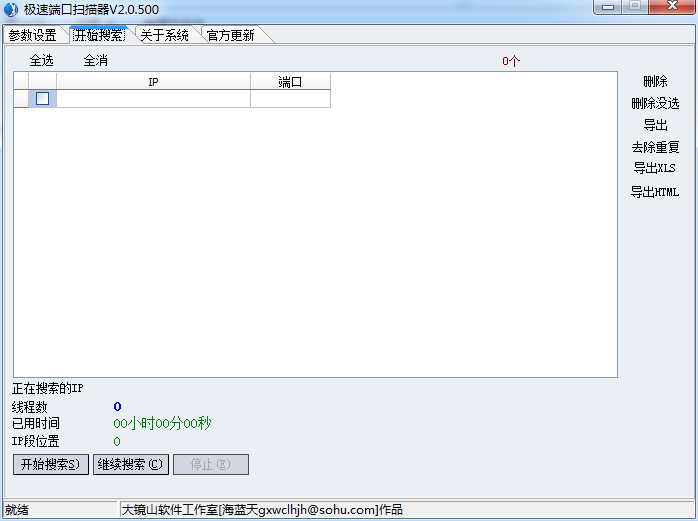This screenshot has height=521, width=698.
Task: Export results with 导出HTML
Action: [x=655, y=192]
